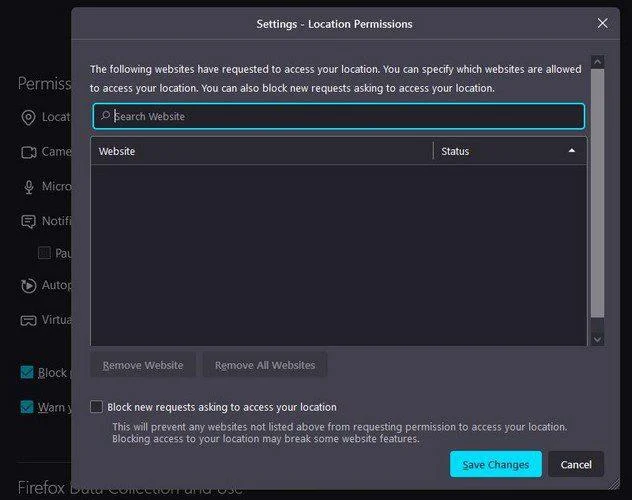The width and height of the screenshot is (632, 500).
Task: Click the 'Block new requests' label text
Action: (222, 407)
